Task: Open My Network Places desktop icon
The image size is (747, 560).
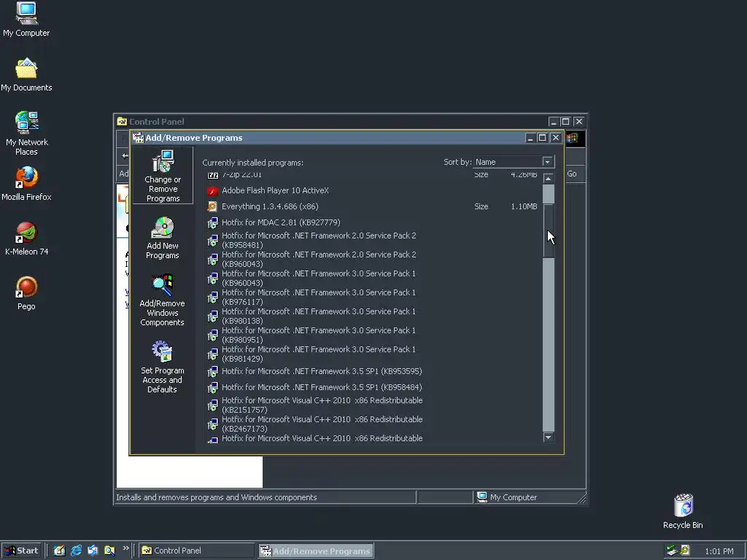Action: click(x=27, y=133)
